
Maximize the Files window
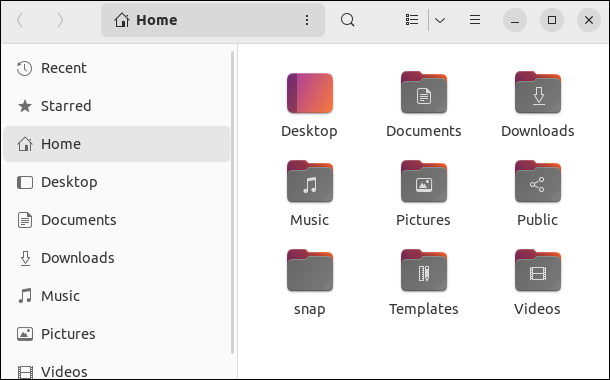[x=552, y=20]
